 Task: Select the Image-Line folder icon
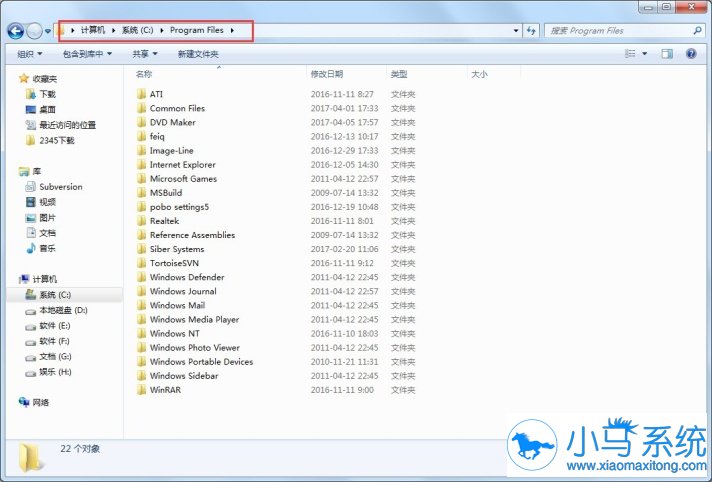click(x=142, y=150)
